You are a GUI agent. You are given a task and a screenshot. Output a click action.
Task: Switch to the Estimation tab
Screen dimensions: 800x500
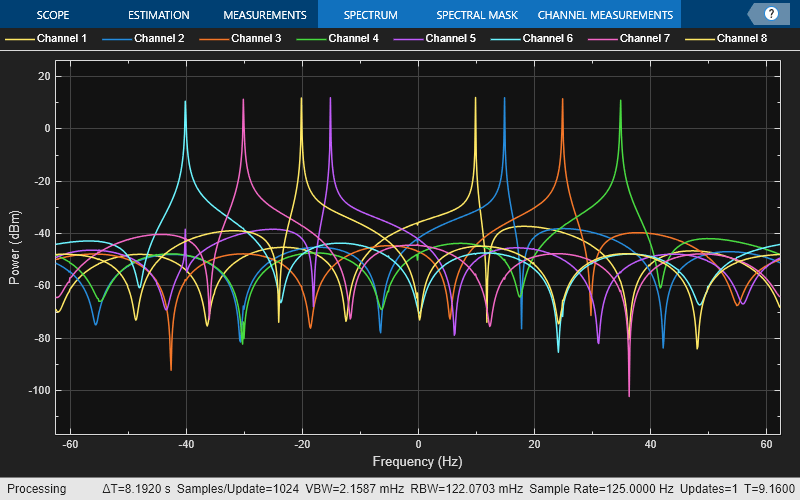click(159, 15)
